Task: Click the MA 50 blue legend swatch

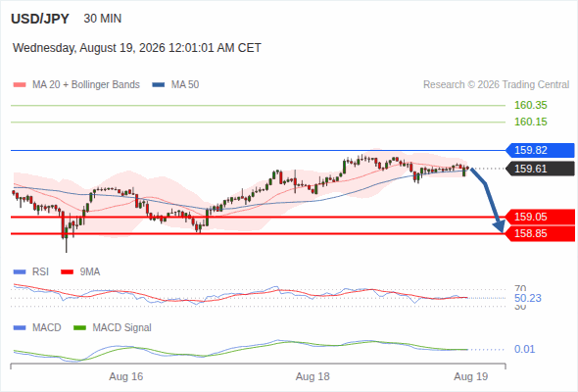Action: point(159,85)
